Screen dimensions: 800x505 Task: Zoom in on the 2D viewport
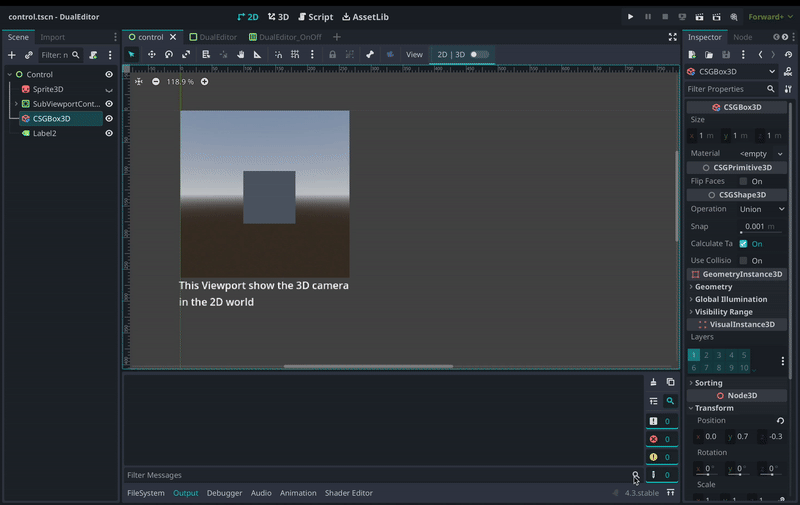(205, 81)
